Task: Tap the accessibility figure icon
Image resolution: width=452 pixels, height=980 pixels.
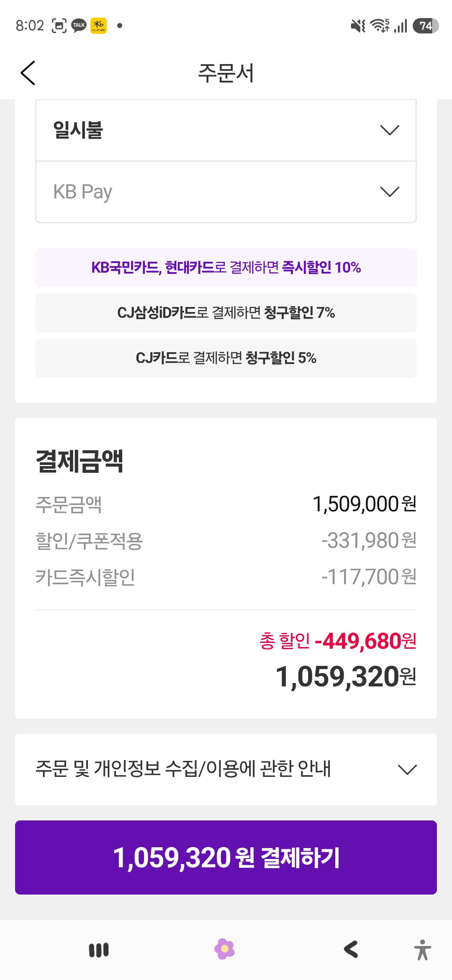Action: (422, 949)
